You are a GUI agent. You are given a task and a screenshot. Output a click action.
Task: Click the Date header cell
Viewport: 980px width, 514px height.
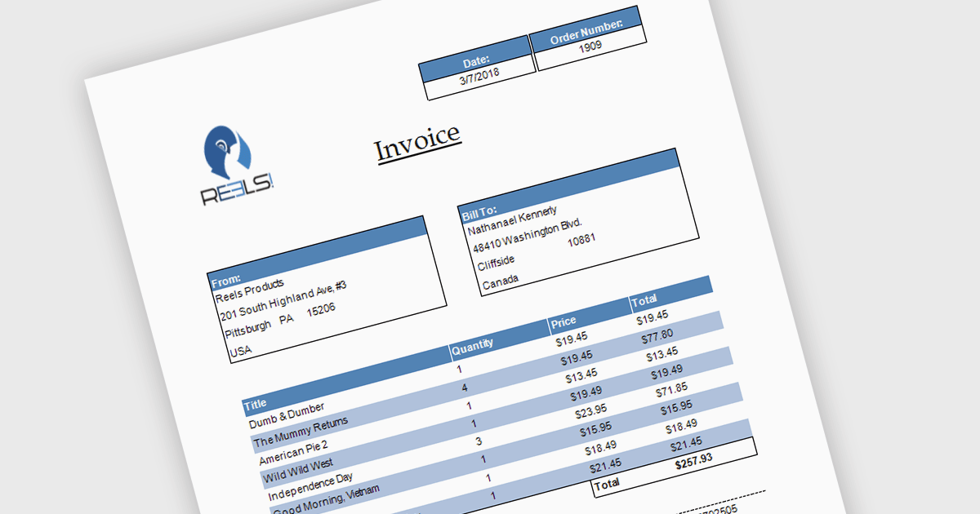(476, 60)
